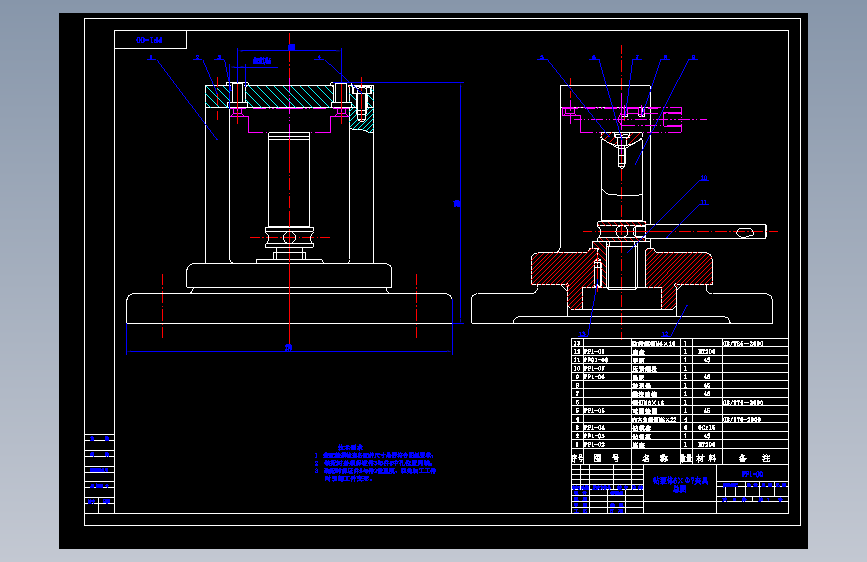
Task: Select the blue drawing title in title block
Action: 680,485
